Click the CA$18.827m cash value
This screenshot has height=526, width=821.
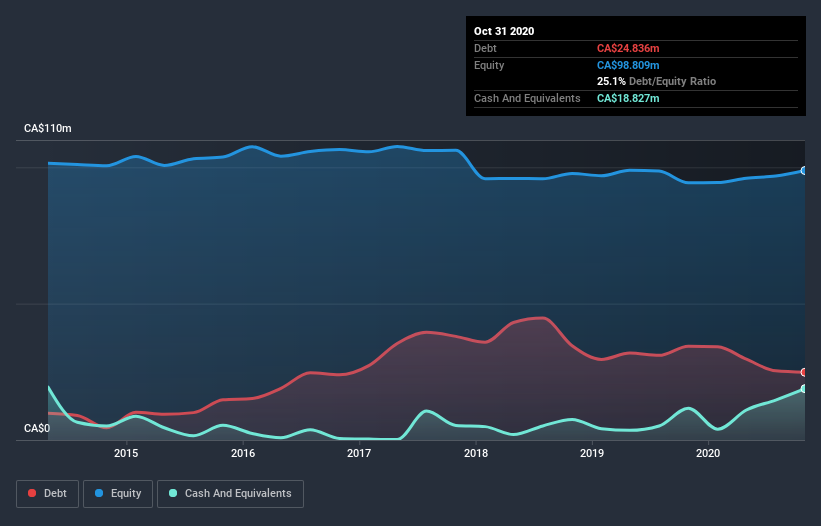(628, 98)
